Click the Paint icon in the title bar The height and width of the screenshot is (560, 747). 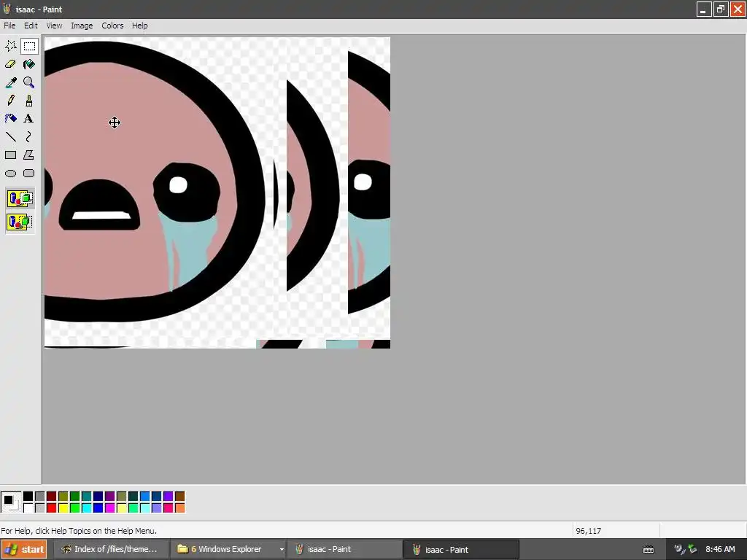[7, 9]
